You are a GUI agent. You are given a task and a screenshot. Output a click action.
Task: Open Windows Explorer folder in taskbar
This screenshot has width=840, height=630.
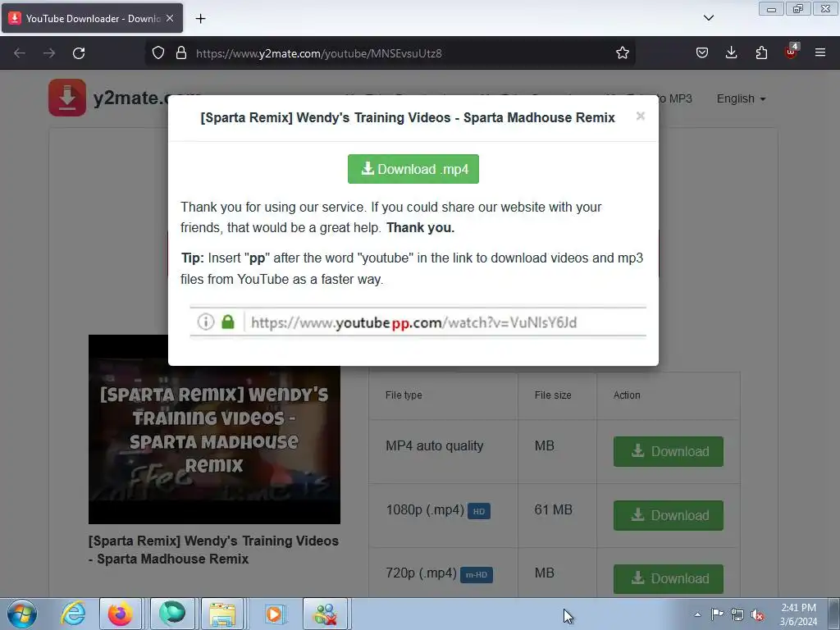coord(222,614)
